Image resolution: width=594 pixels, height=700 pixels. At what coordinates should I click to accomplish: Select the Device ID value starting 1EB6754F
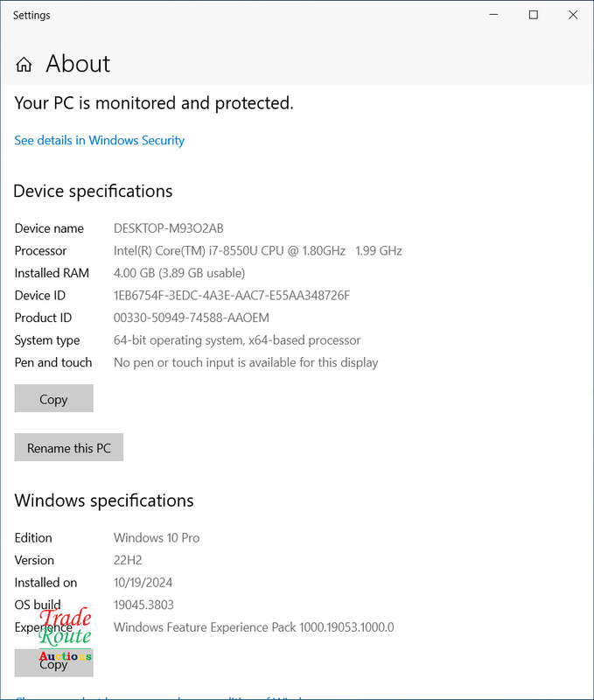(232, 296)
